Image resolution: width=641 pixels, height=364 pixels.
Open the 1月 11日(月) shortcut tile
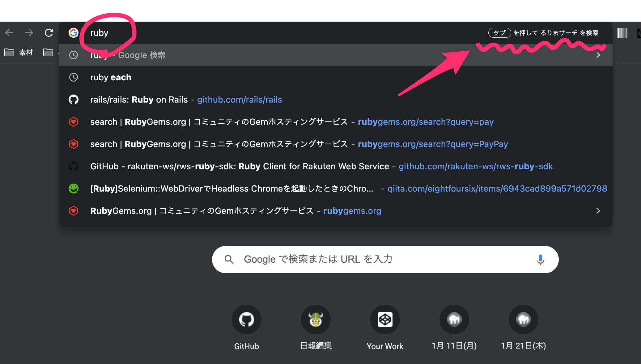[x=454, y=328]
